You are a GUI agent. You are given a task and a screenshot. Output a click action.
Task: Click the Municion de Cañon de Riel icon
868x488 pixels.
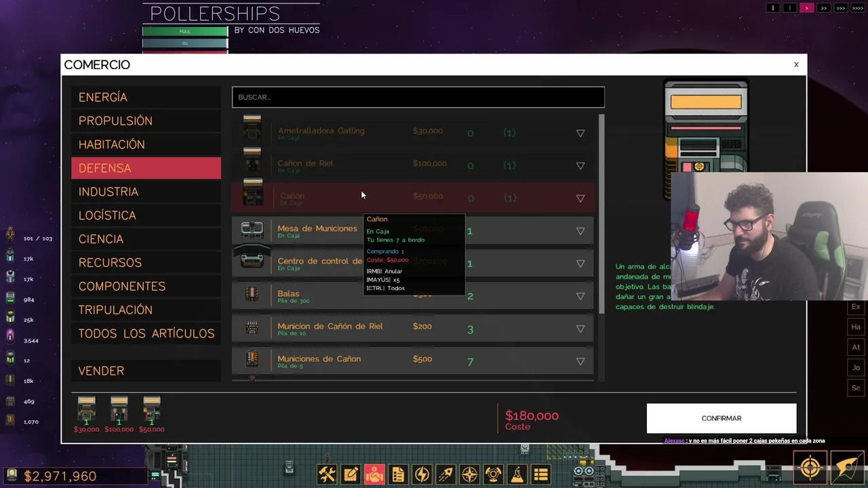pos(252,328)
